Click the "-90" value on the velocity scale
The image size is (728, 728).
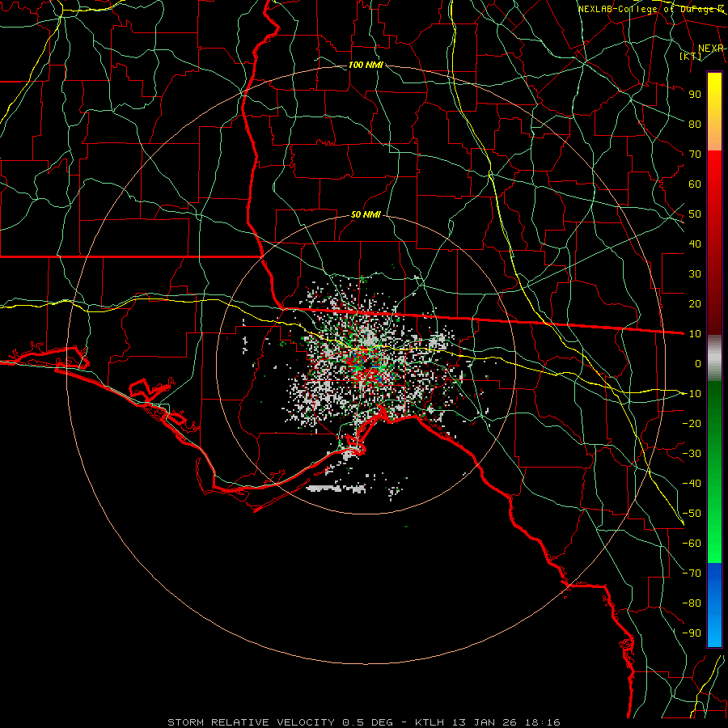tap(692, 633)
